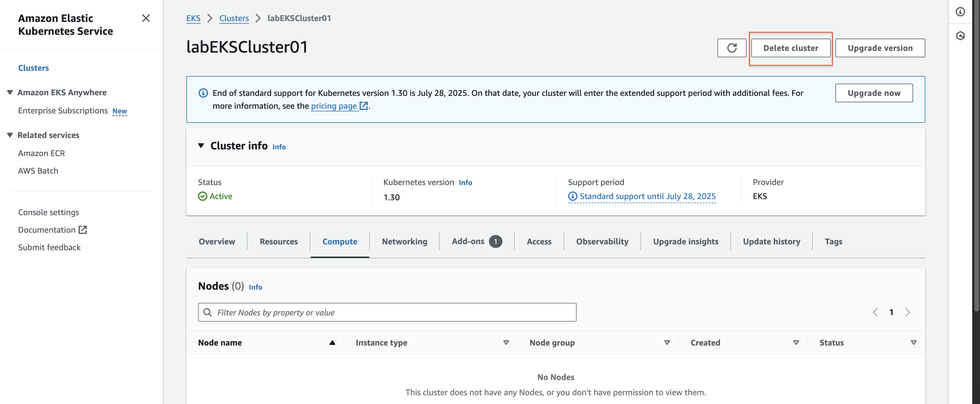Screen dimensions: 980x404
Task: Open Status column sort arrow
Action: pyautogui.click(x=913, y=343)
